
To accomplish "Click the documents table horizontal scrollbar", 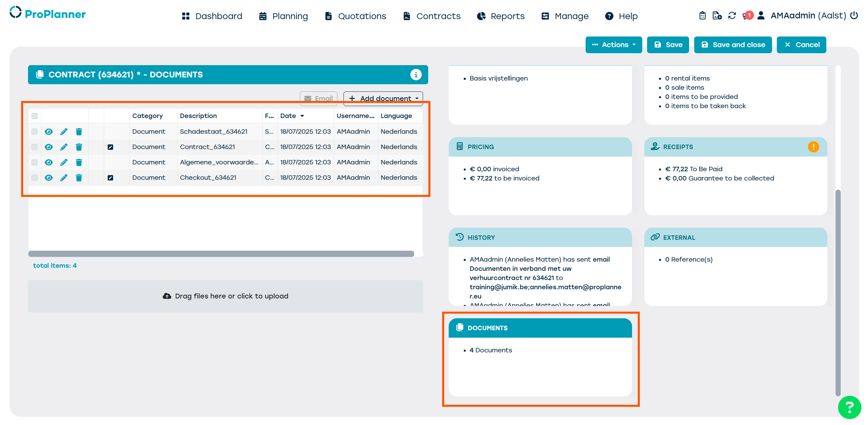I will click(x=221, y=254).
